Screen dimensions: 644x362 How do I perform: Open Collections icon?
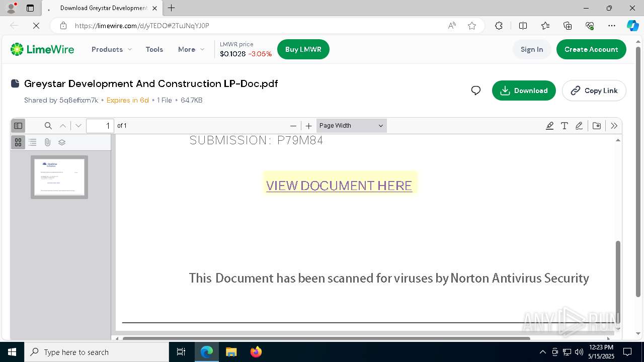click(568, 26)
